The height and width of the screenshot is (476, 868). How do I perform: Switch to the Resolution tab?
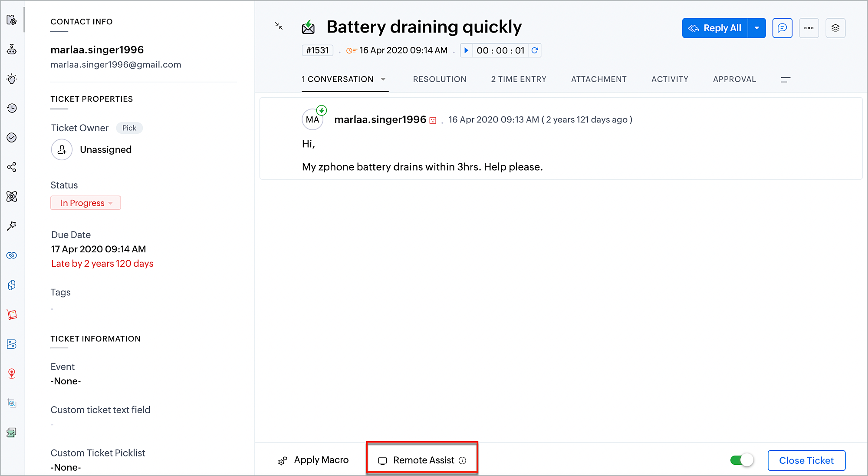[439, 79]
